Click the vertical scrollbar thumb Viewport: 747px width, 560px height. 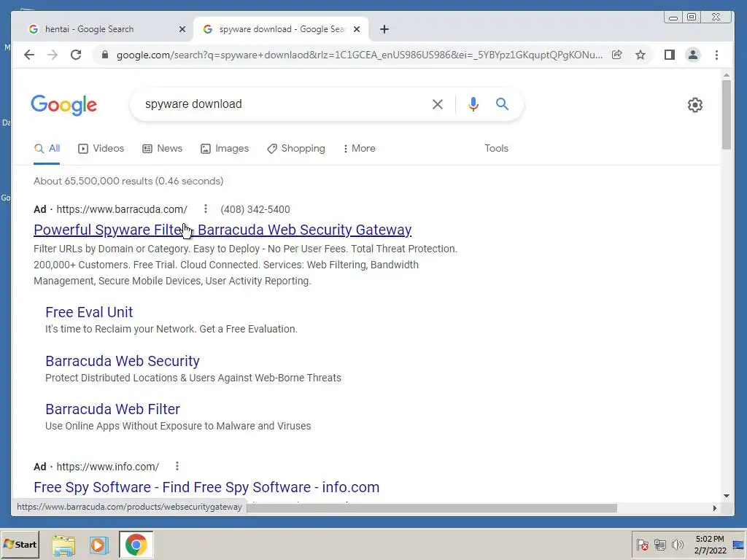(726, 114)
